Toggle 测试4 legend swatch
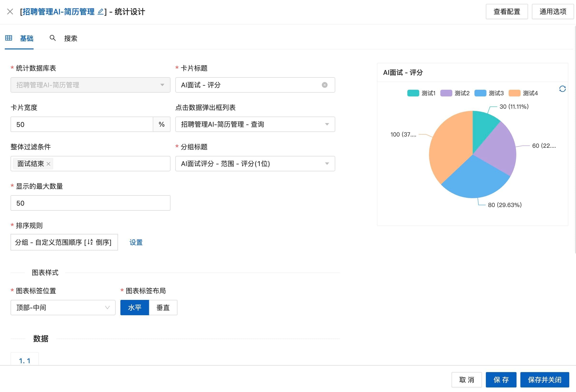The width and height of the screenshot is (576, 392). (x=514, y=93)
